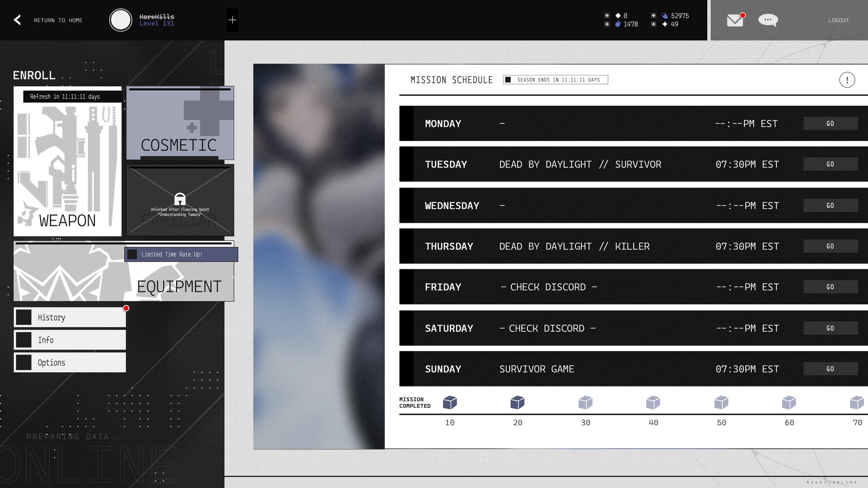
Task: Click GO for Thursday's Dead by Daylight Killer
Action: [x=830, y=246]
